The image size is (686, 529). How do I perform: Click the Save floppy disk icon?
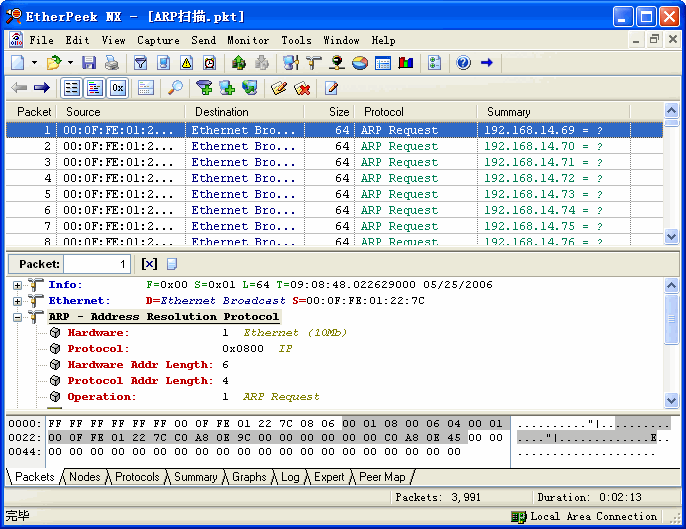89,63
